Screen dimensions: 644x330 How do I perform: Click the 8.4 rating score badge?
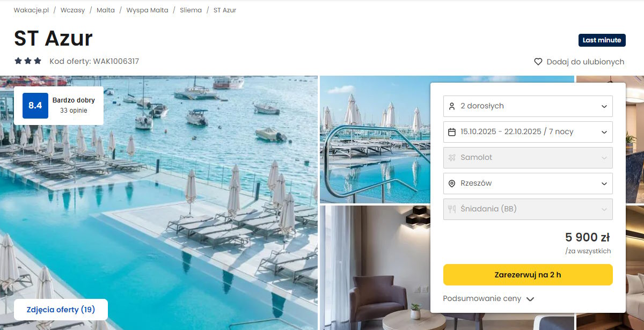[x=35, y=105]
